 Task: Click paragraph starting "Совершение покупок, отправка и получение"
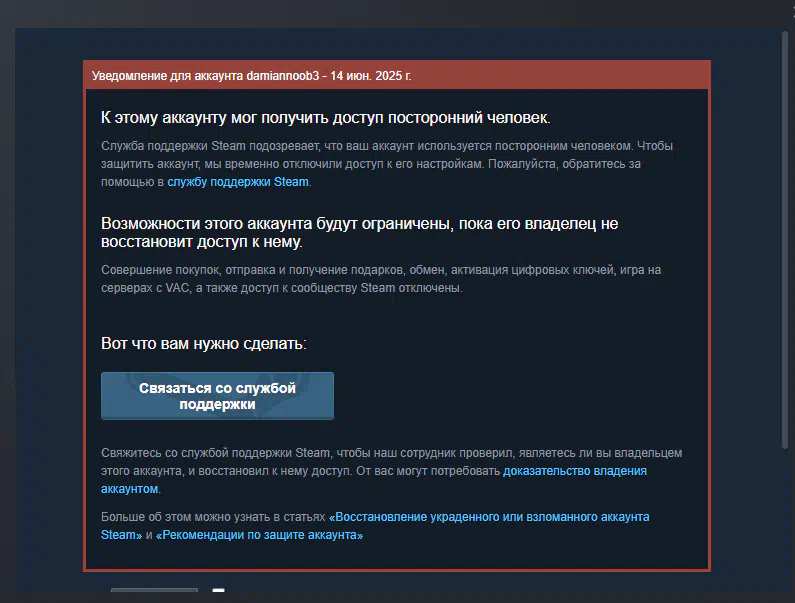click(381, 279)
